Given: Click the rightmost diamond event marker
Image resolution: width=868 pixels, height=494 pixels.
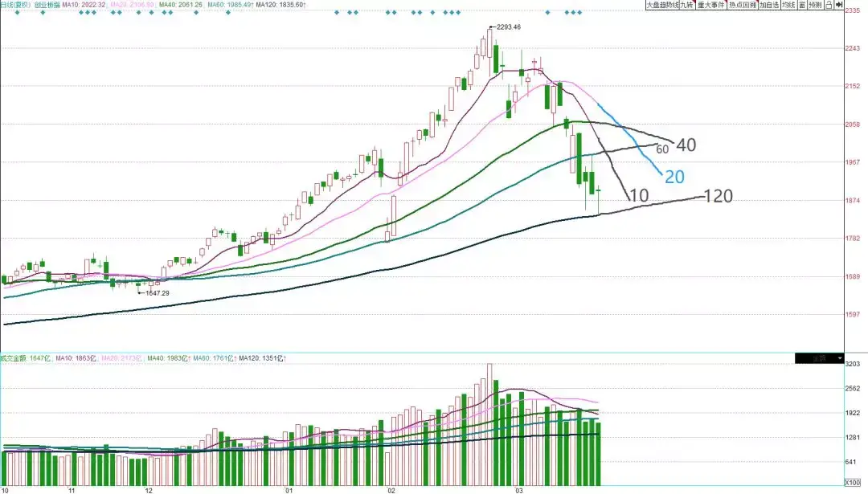Looking at the screenshot, I should 579,13.
